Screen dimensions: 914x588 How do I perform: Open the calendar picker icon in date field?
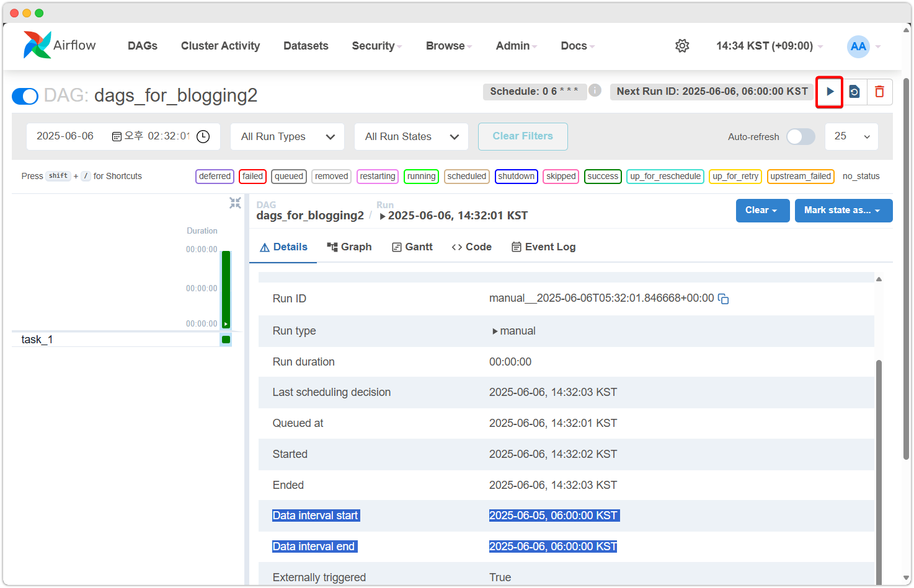tap(117, 136)
